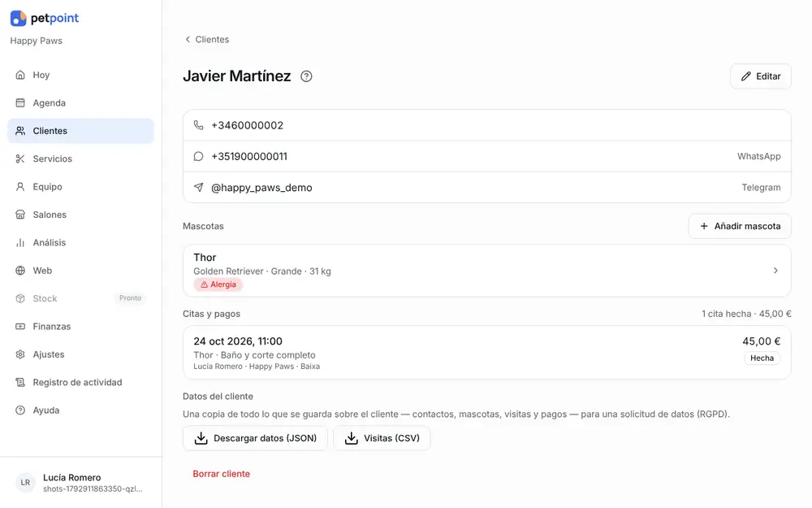Image resolution: width=812 pixels, height=508 pixels.
Task: Open the help icon beside Javier Martínez
Action: 307,76
